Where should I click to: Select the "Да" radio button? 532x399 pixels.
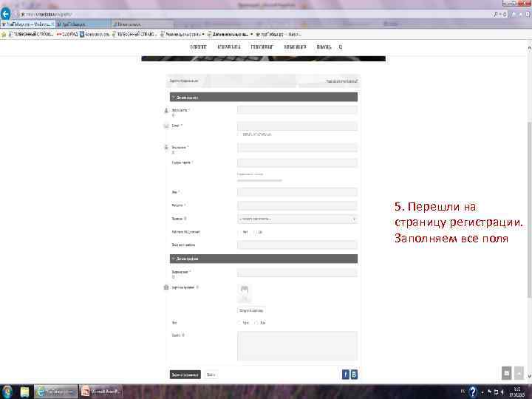[x=254, y=232]
